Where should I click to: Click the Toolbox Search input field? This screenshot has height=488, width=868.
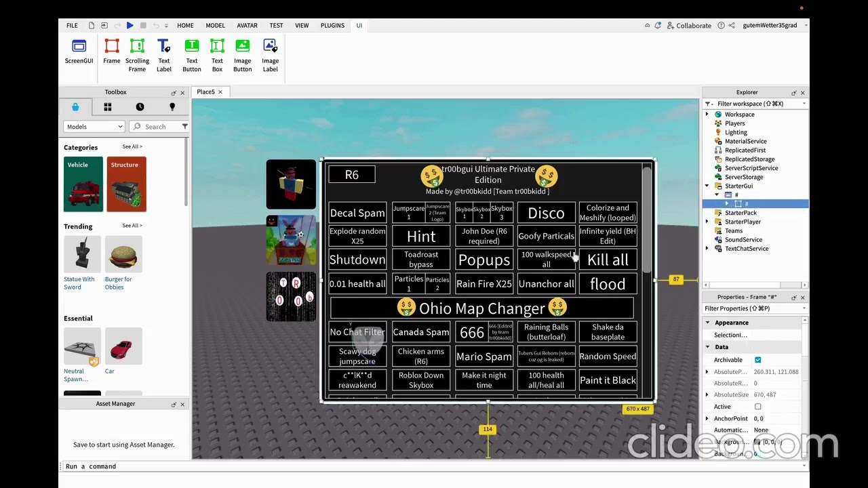(155, 127)
